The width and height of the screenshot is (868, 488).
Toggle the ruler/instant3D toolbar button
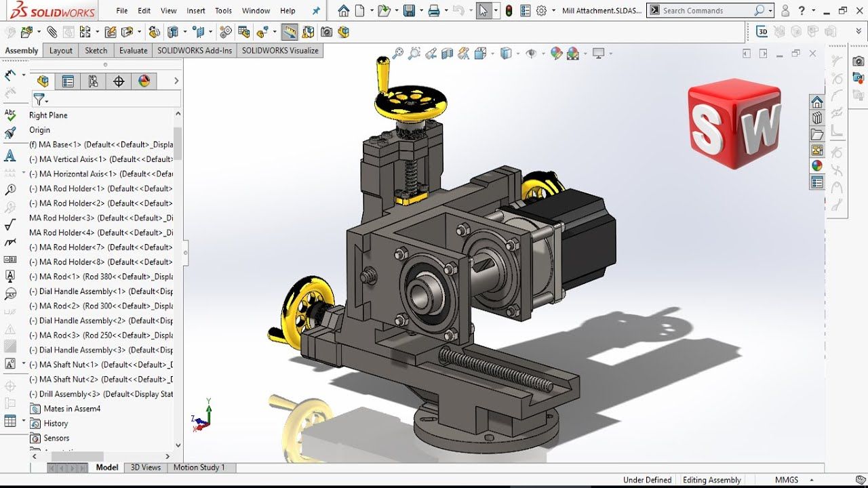tap(290, 31)
